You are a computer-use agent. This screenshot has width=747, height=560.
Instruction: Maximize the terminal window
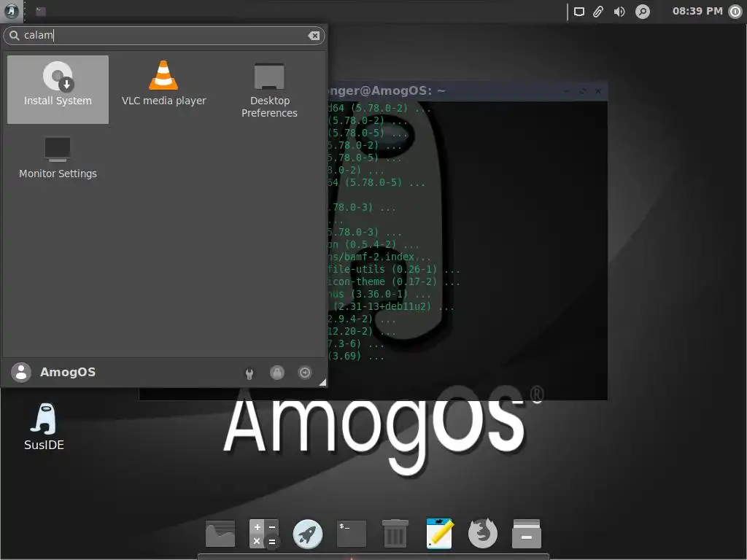coord(583,91)
